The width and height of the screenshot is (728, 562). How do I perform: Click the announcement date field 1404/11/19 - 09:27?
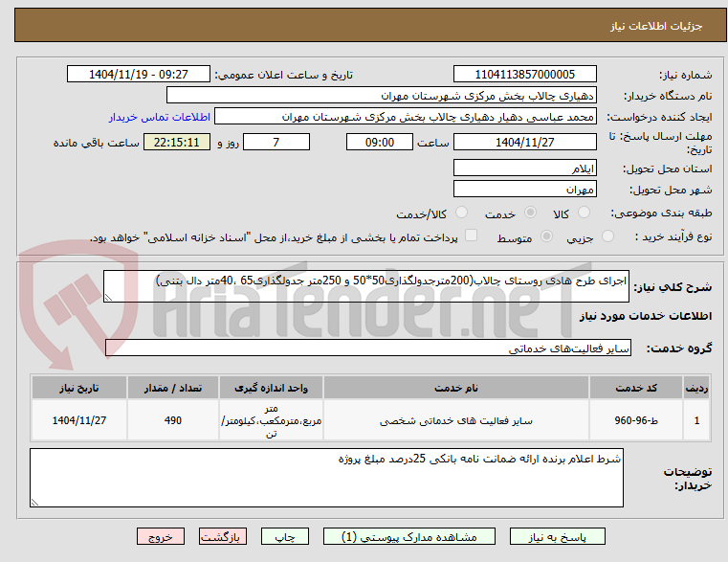tap(139, 75)
